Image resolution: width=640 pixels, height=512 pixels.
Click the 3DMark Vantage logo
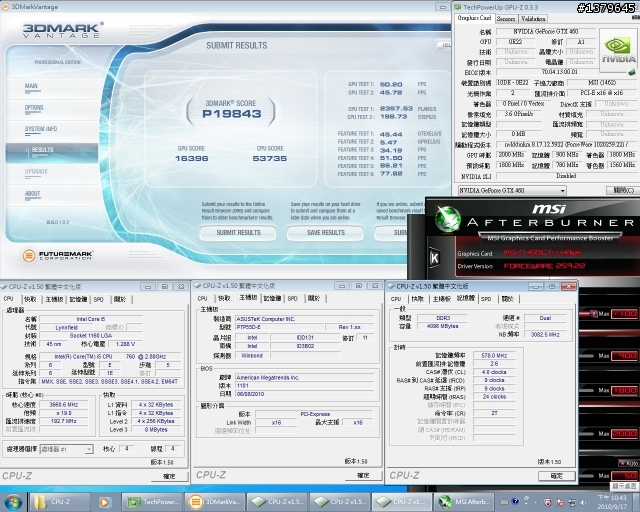[x=63, y=30]
